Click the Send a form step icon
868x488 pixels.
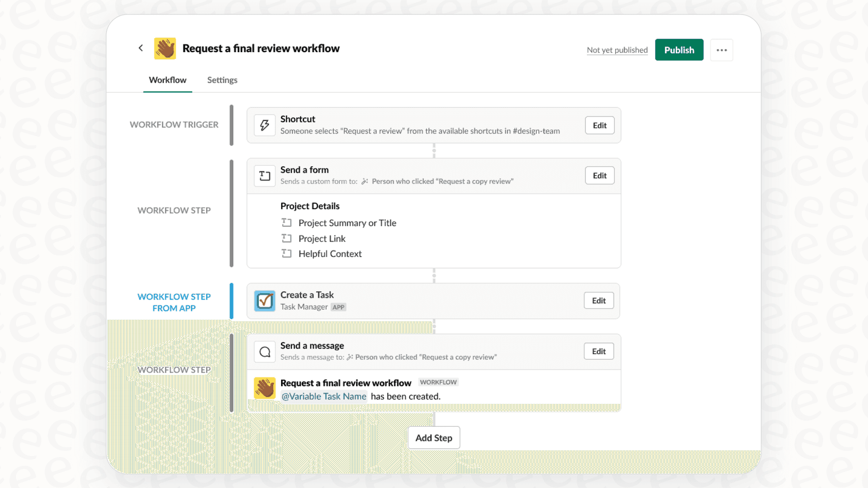coord(265,176)
